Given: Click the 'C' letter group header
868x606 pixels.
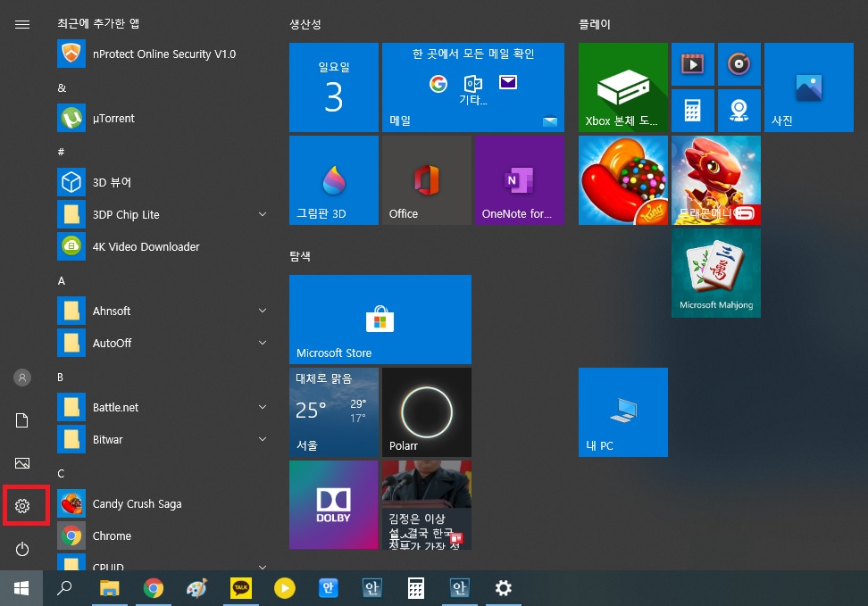Looking at the screenshot, I should click(x=61, y=473).
